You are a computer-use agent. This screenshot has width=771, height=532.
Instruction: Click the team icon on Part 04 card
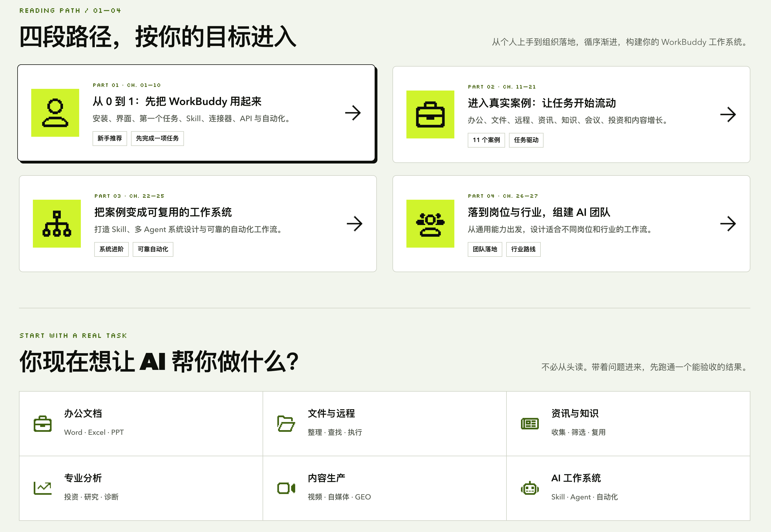[430, 224]
